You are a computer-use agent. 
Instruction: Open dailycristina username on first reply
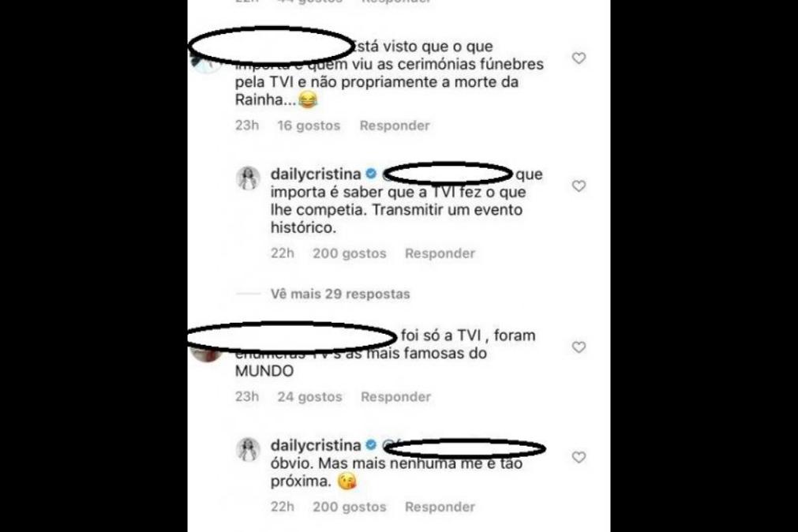tap(316, 174)
